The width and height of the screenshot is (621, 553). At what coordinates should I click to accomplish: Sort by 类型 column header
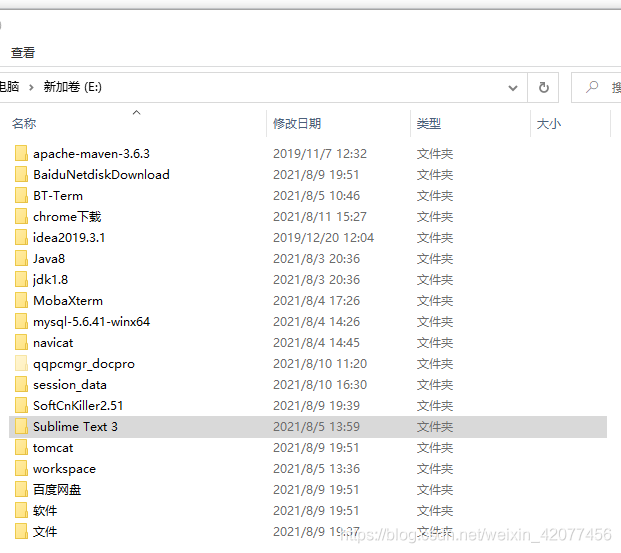click(x=429, y=124)
